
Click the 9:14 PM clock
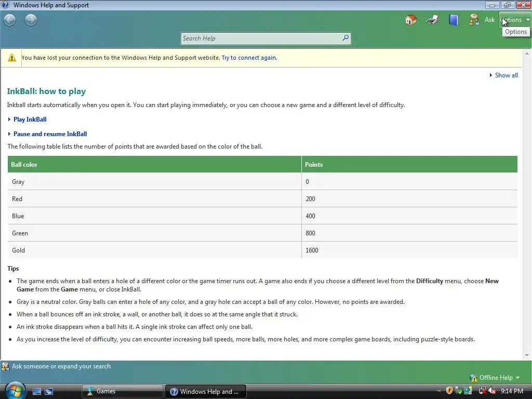[x=512, y=391]
